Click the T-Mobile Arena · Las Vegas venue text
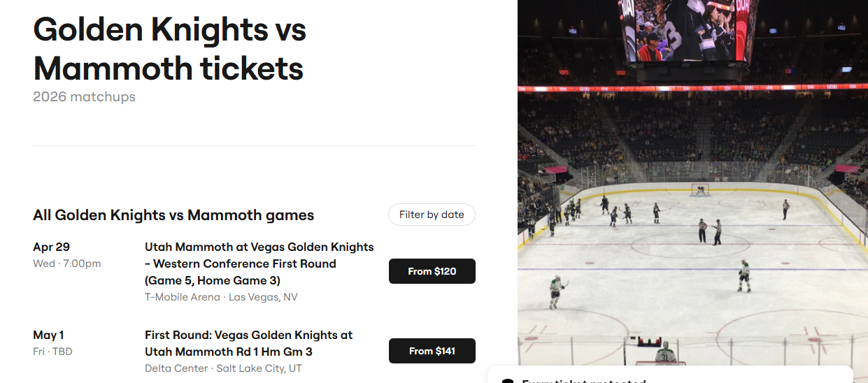This screenshot has height=383, width=868. click(221, 297)
